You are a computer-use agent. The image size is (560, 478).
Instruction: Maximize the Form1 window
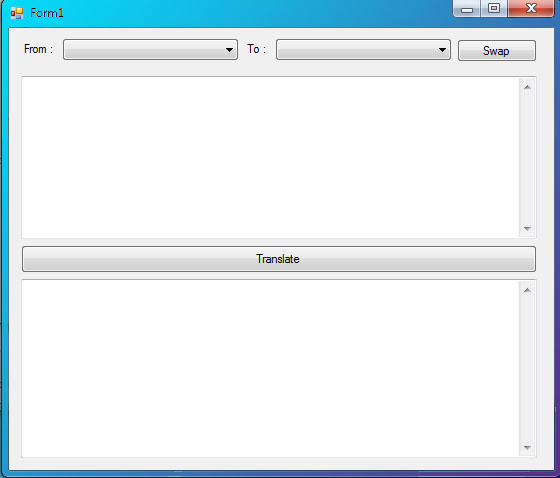[494, 9]
